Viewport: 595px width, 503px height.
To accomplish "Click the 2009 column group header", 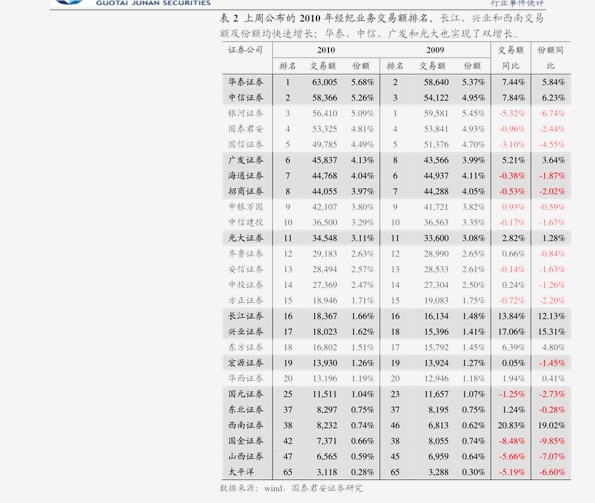I will (435, 50).
